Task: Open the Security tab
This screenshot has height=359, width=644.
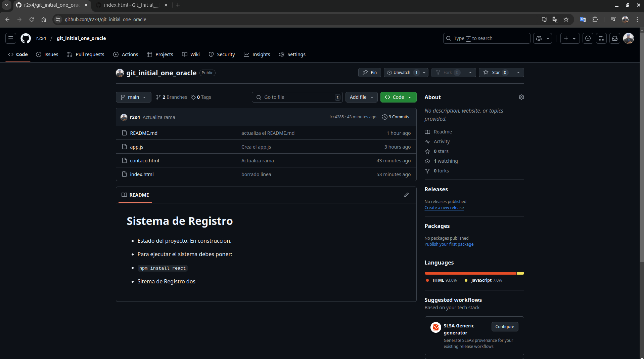Action: (x=222, y=54)
